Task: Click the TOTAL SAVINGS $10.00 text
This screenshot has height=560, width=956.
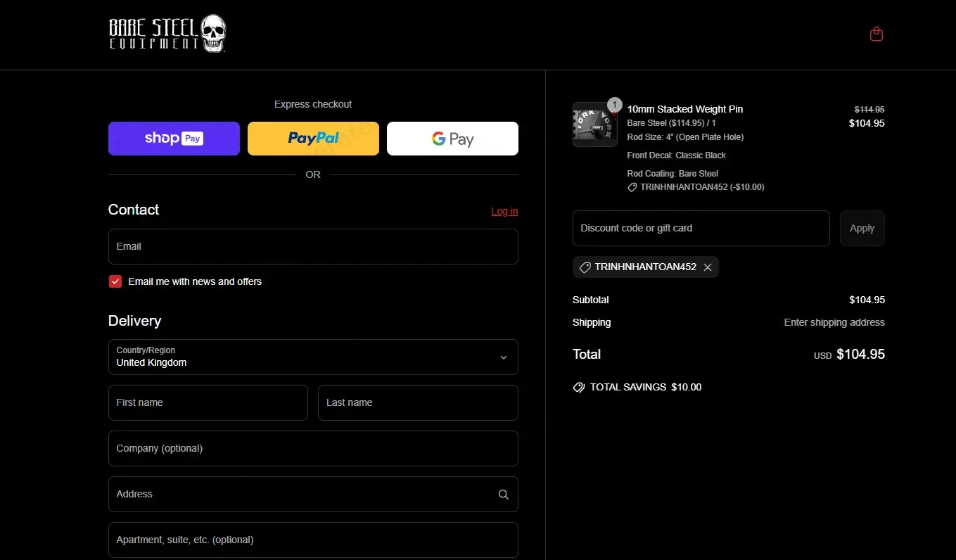Action: tap(646, 387)
